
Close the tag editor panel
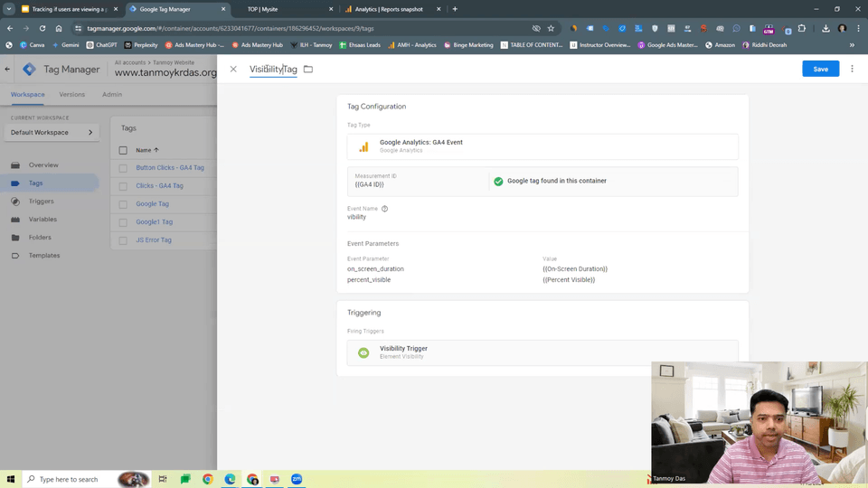[233, 70]
